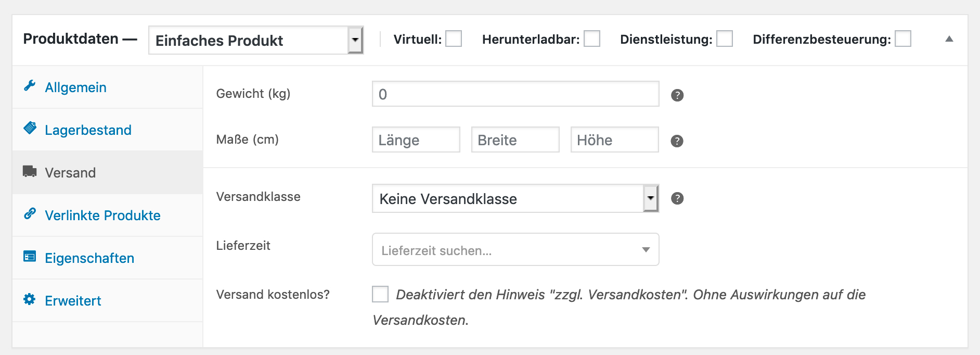
Task: Tick the Dienstleistung checkbox
Action: pos(725,39)
